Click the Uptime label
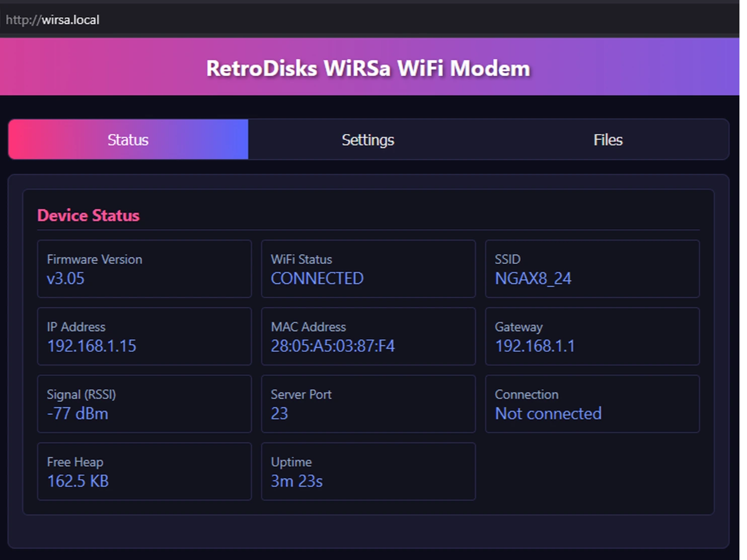This screenshot has width=747, height=560. (291, 462)
